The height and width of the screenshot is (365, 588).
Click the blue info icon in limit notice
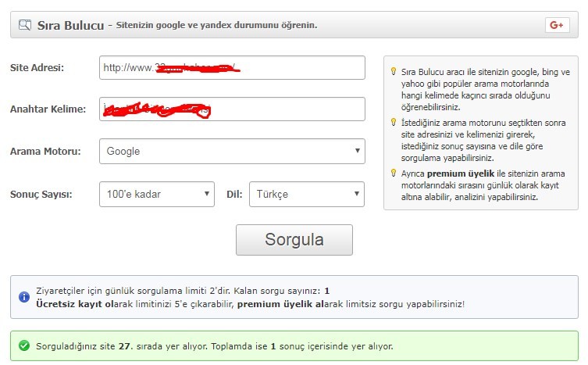(x=24, y=297)
